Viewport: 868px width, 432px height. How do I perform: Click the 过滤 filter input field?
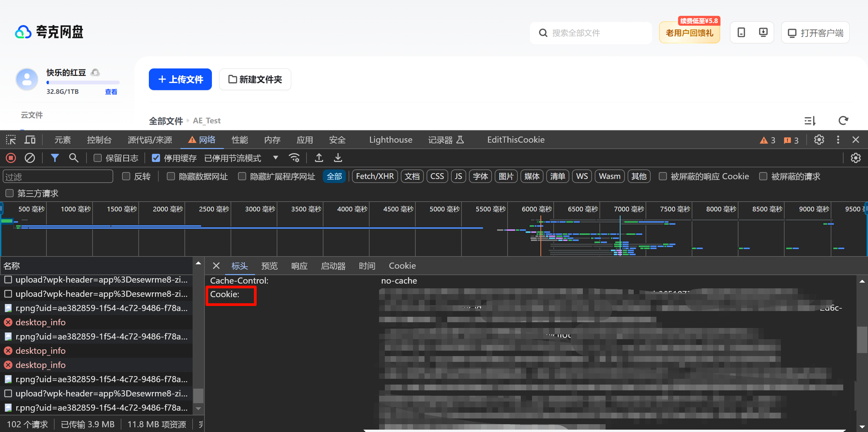click(x=58, y=177)
